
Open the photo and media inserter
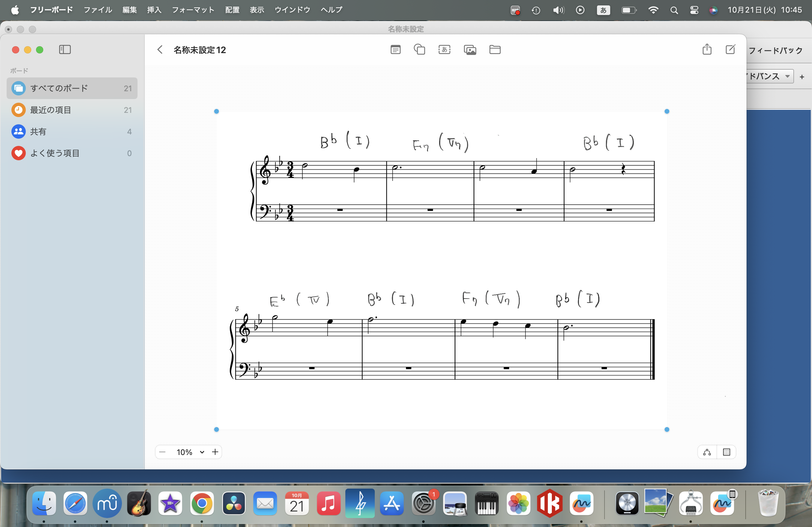470,50
